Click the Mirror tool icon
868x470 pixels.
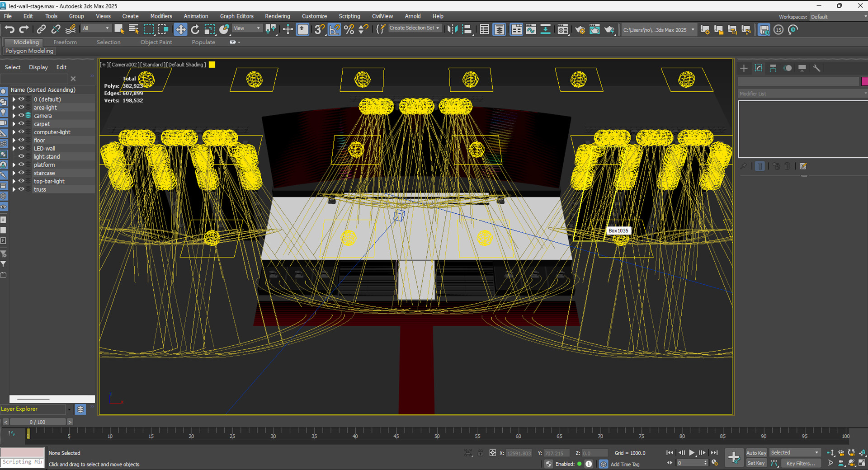453,30
